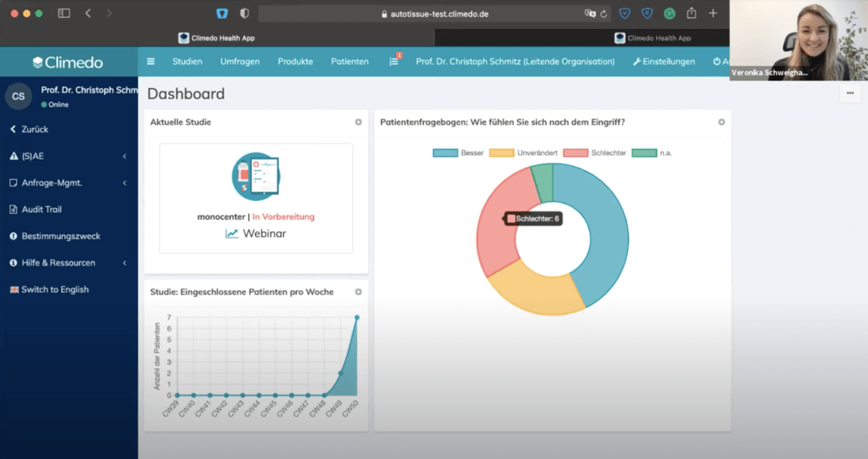868x459 pixels.
Task: Click Veronika Schweigha... video thumbnail
Action: pos(798,40)
